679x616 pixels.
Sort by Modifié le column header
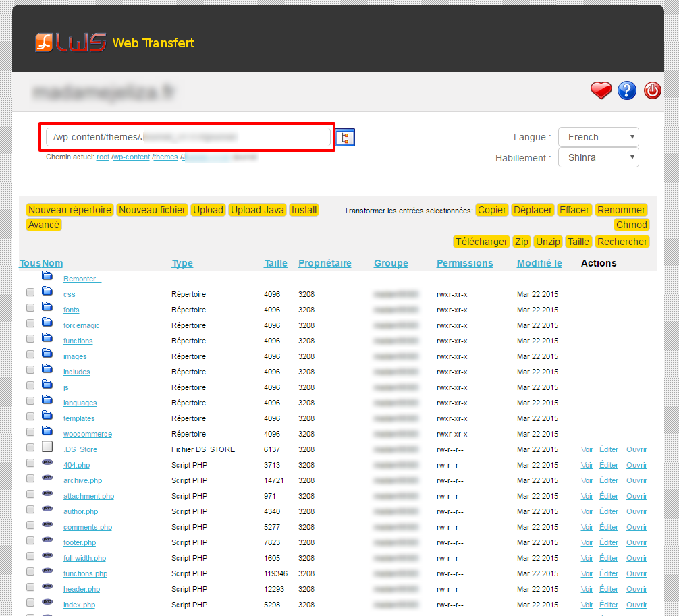(x=539, y=263)
